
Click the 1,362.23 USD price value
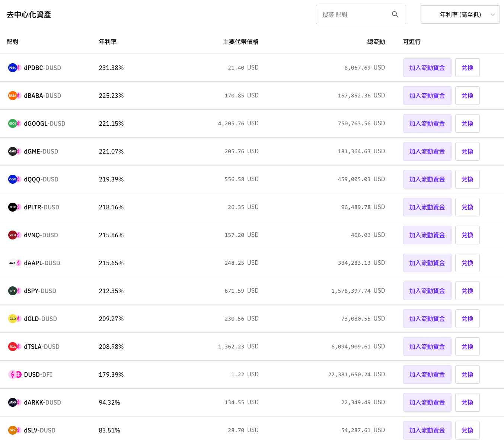(x=238, y=347)
